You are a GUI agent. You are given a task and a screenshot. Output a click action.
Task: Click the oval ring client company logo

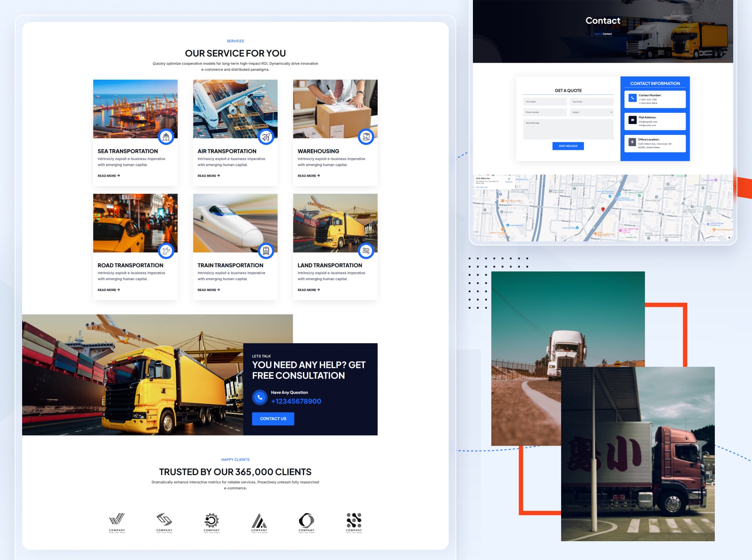306,522
